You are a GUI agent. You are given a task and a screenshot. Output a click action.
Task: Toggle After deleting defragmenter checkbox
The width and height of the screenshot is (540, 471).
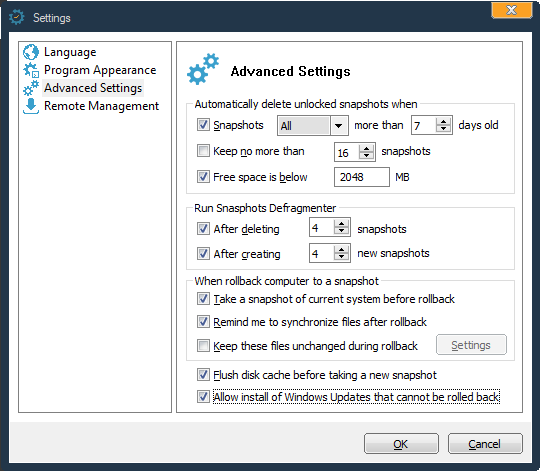coord(203,229)
